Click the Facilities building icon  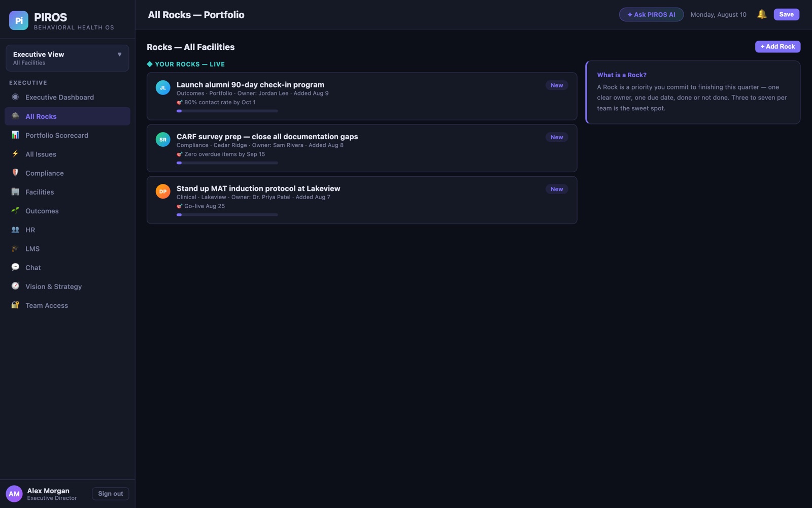pyautogui.click(x=15, y=192)
